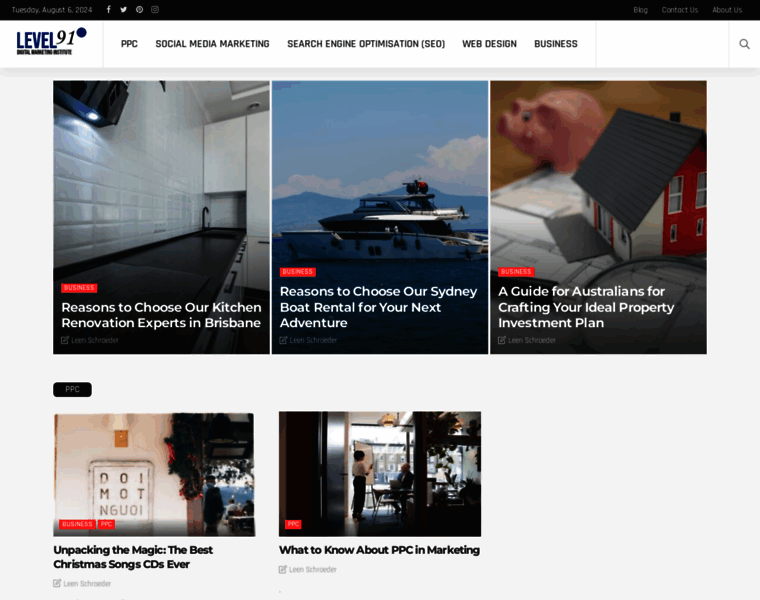Click Leen Schroeder under Property Investment Plan
The height and width of the screenshot is (600, 760).
[532, 340]
